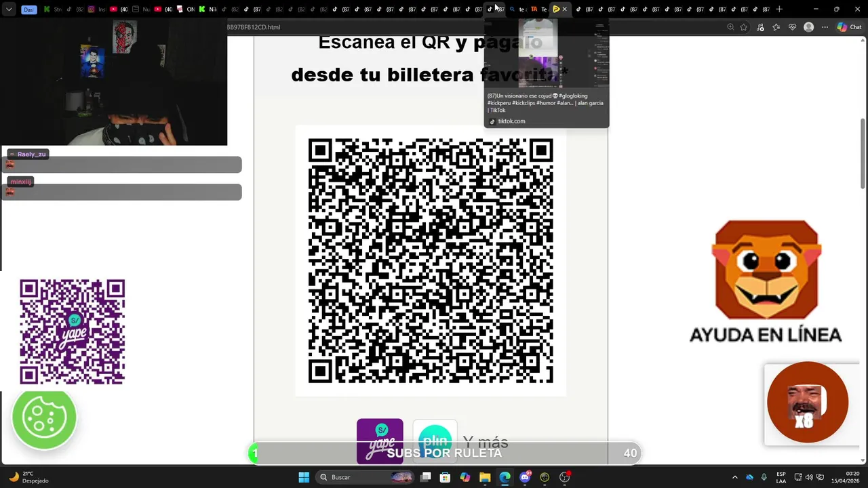Click the x8 avatar sticker
This screenshot has width=868, height=488.
coord(807,403)
